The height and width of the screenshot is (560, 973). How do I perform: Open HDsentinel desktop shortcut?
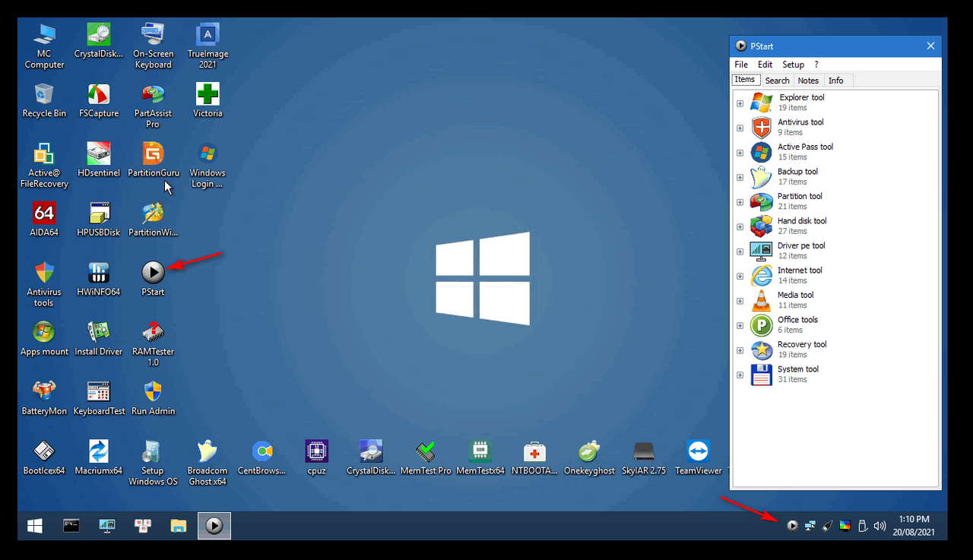[x=99, y=160]
